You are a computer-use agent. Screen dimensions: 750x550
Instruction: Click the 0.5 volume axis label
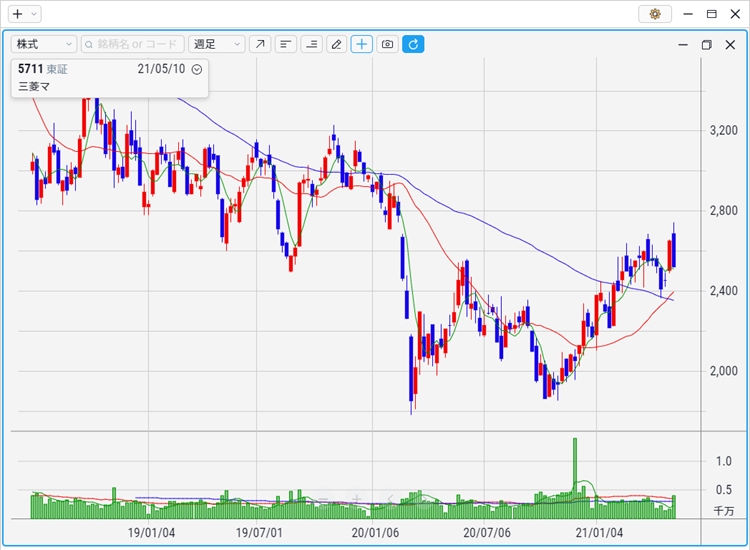[724, 490]
